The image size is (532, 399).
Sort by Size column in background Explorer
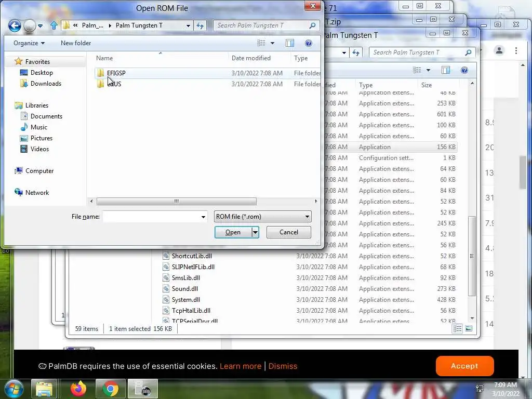coord(427,85)
